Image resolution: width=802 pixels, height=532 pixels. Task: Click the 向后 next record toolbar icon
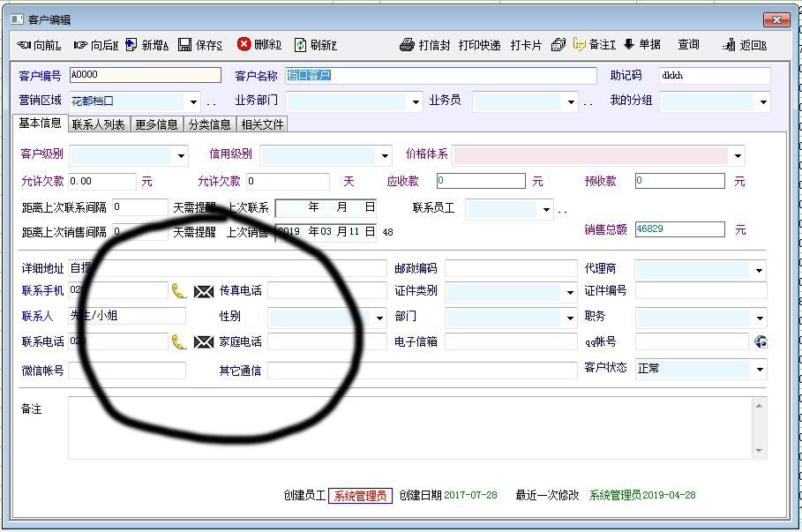pyautogui.click(x=81, y=45)
